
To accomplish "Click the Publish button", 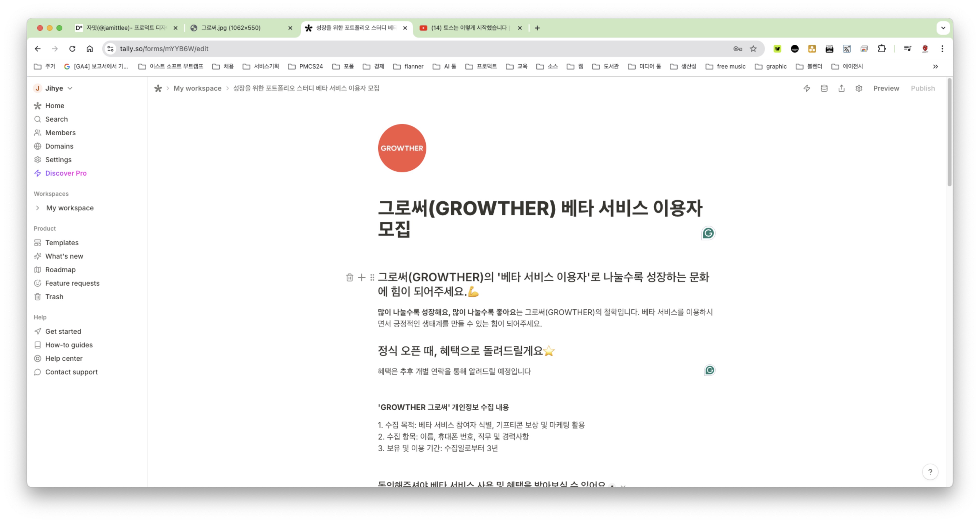I will tap(923, 88).
